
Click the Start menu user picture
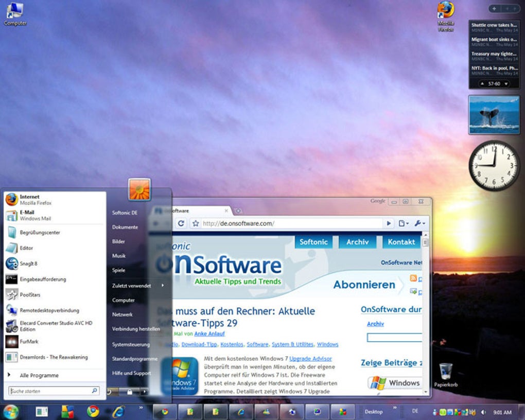(139, 189)
